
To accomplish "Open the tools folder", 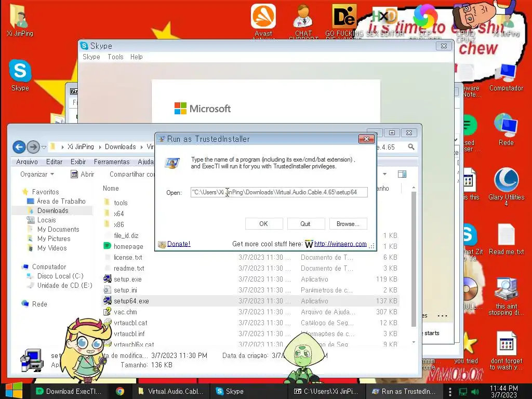I will pyautogui.click(x=121, y=203).
